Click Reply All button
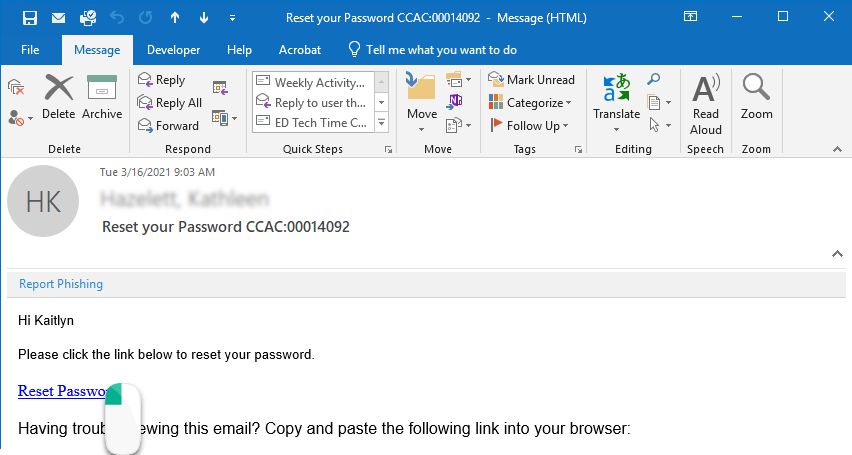Image resolution: width=852 pixels, height=455 pixels. (170, 103)
